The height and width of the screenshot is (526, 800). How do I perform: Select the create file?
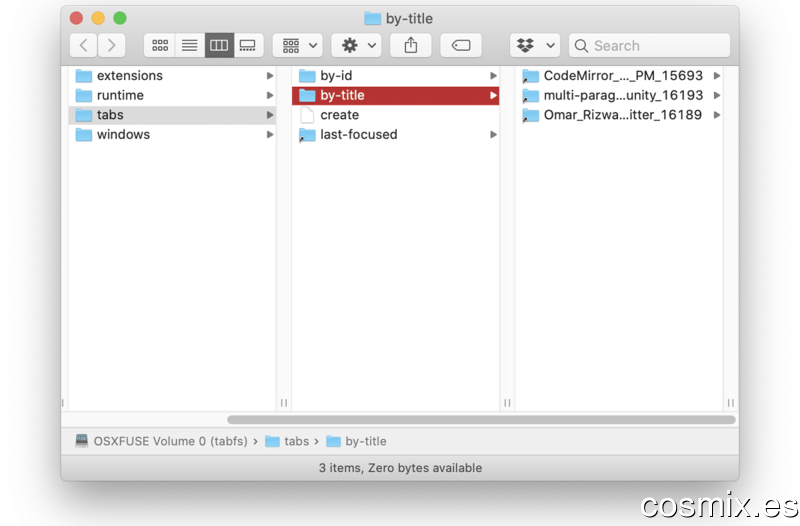coord(395,115)
